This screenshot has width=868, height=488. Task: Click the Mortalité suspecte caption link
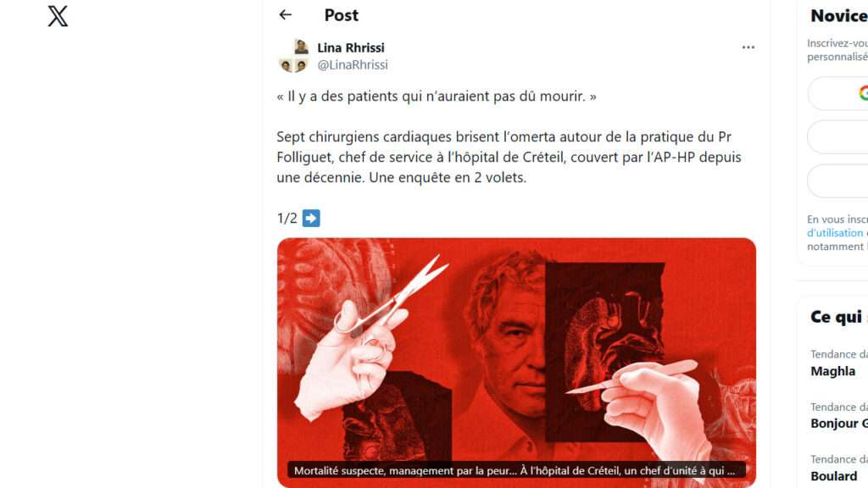click(x=515, y=471)
